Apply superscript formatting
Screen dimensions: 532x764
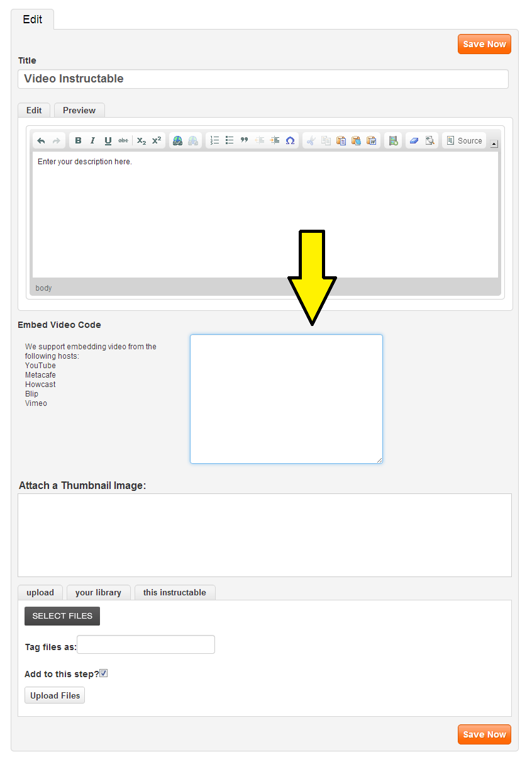pyautogui.click(x=157, y=141)
